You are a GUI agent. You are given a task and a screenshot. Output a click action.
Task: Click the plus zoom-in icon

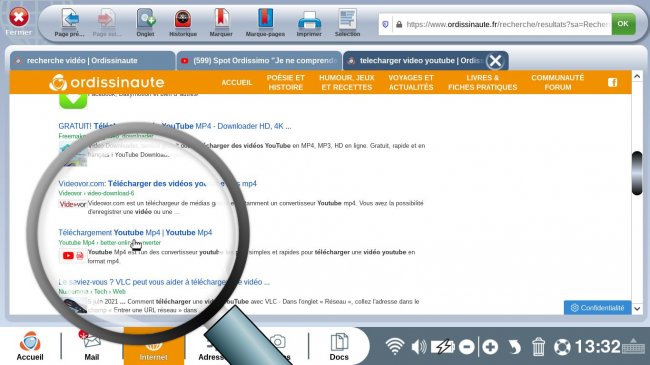pos(490,347)
